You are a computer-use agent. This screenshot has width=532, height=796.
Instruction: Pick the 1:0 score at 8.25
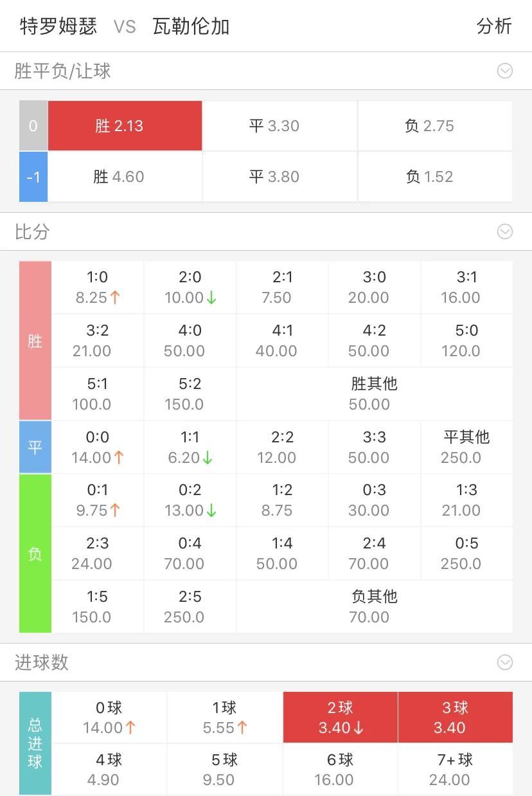point(98,287)
